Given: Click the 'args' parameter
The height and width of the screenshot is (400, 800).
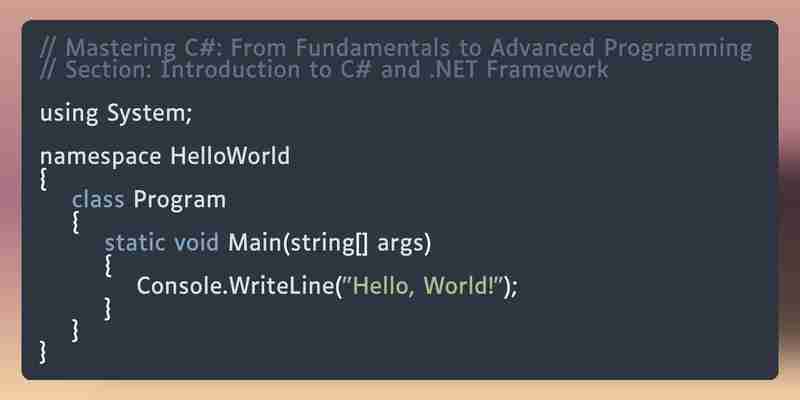Looking at the screenshot, I should pyautogui.click(x=400, y=245).
